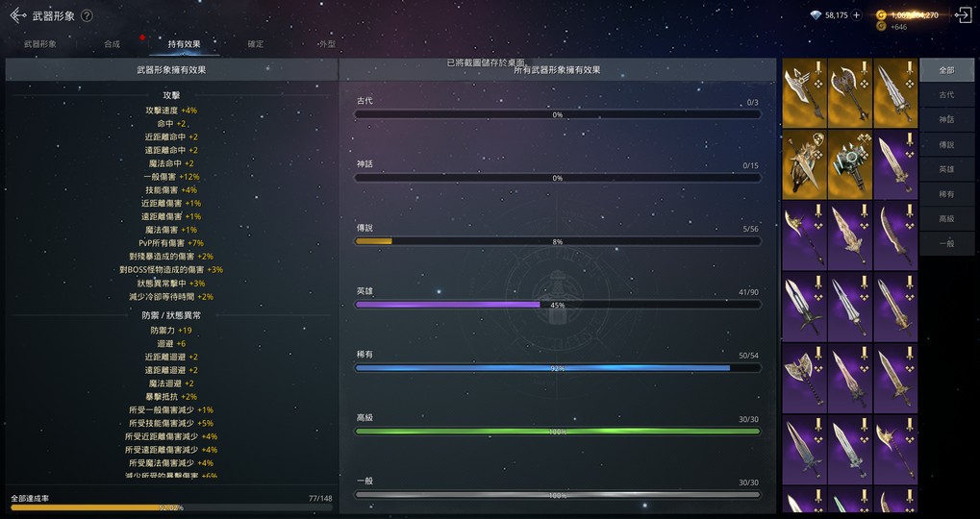Click the 攻擊速度 +4% effect line

(x=171, y=111)
